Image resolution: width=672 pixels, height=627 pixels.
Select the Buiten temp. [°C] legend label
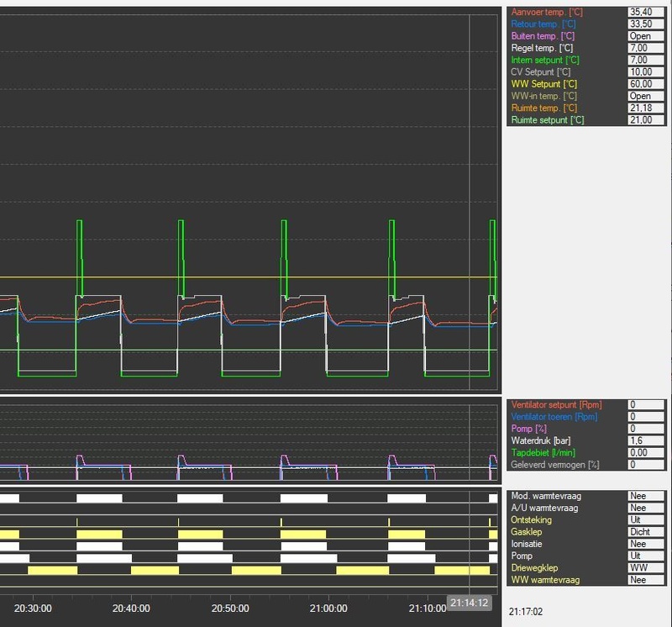[543, 36]
